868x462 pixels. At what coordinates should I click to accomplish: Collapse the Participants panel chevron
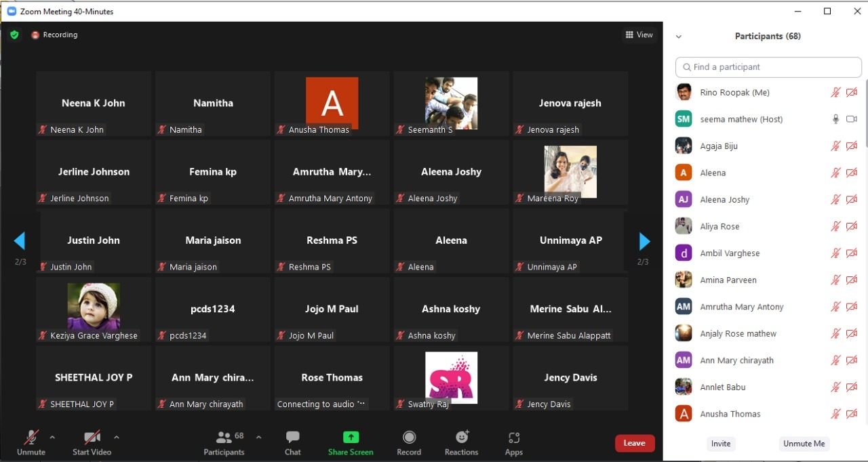click(679, 37)
